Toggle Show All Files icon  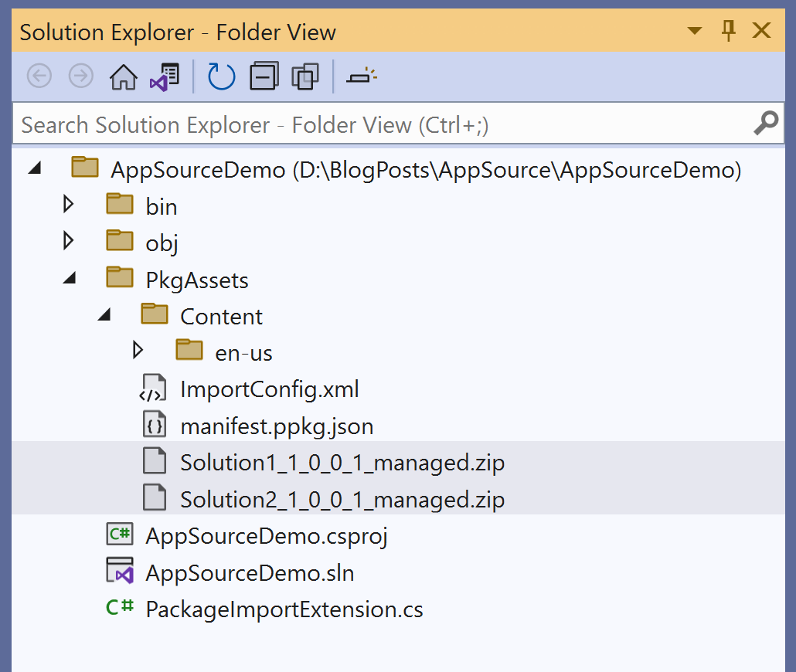coord(305,76)
